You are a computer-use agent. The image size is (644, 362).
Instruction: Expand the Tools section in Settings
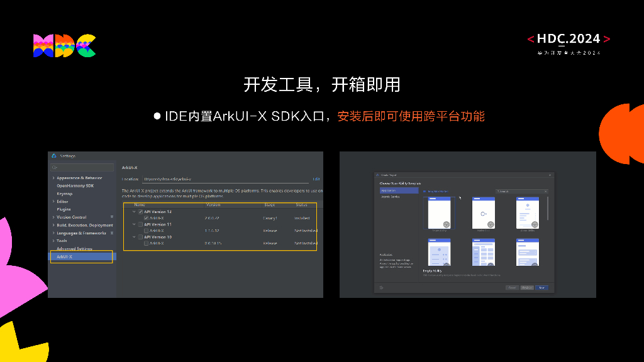[52, 241]
